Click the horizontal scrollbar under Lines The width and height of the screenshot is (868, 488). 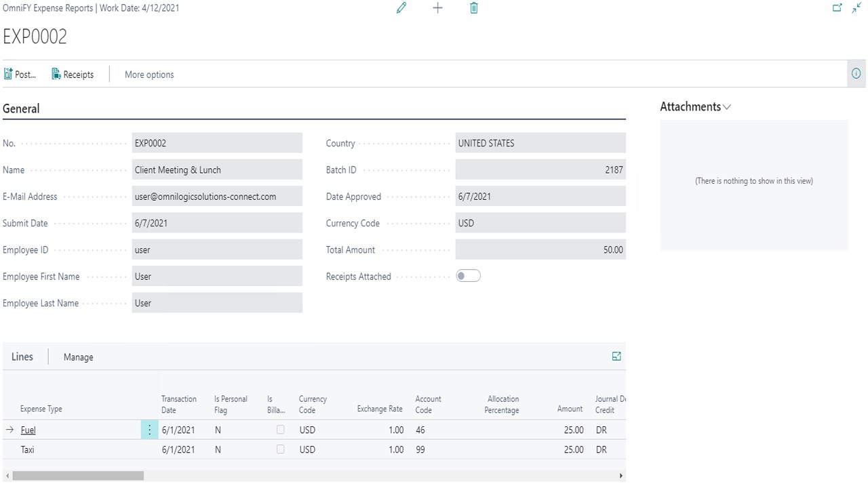[x=78, y=476]
